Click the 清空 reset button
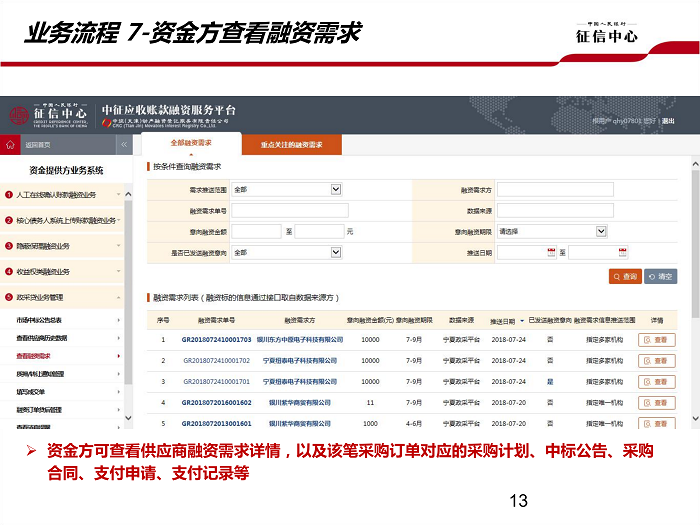Screen dimensions: 700x525 661,276
